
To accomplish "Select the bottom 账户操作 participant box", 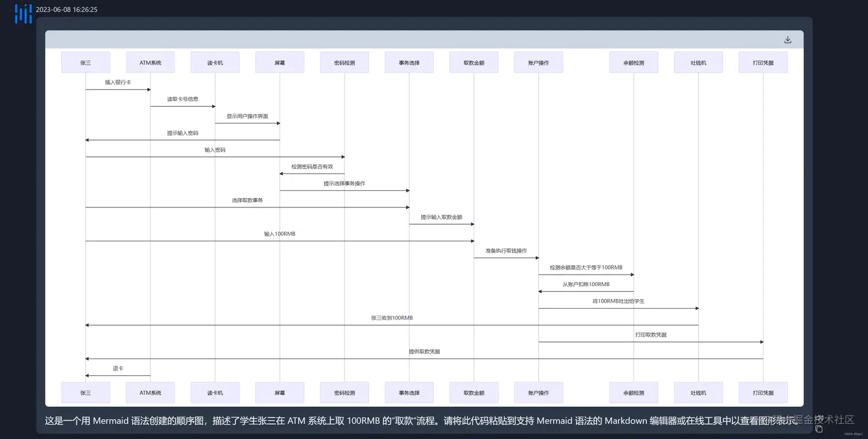I will pyautogui.click(x=538, y=393).
